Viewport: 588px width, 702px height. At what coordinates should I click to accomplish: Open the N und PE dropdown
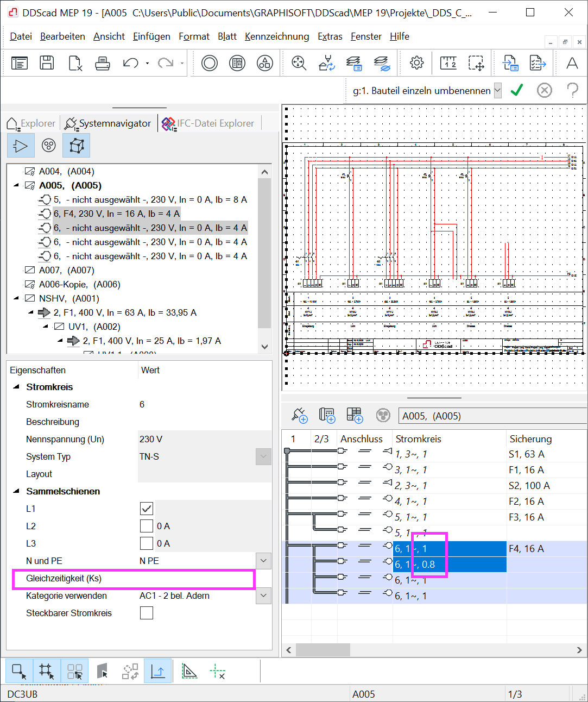pyautogui.click(x=263, y=561)
